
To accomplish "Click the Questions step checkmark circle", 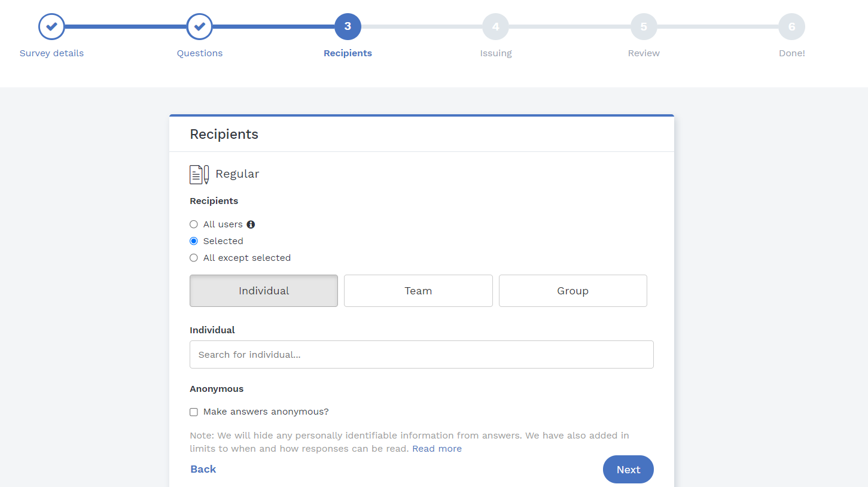I will point(200,26).
